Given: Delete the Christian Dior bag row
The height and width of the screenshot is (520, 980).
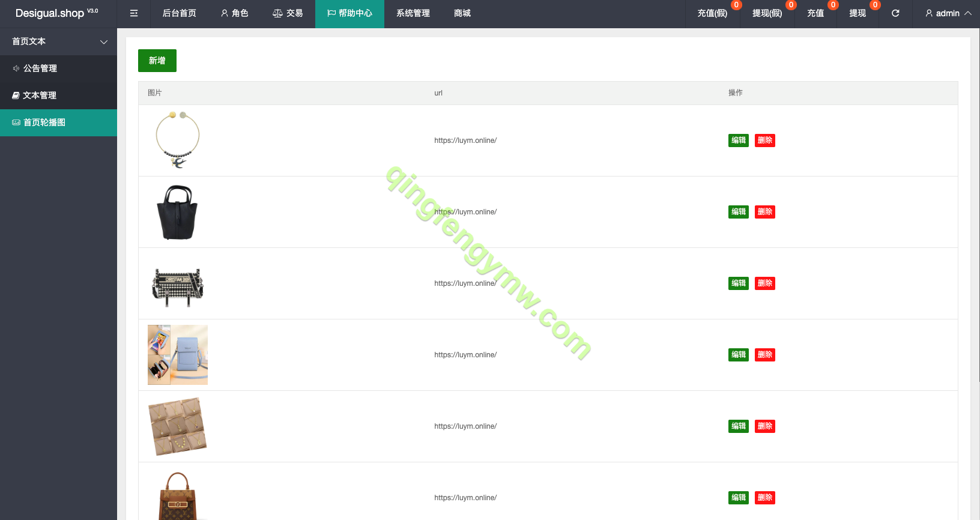Looking at the screenshot, I should 765,283.
